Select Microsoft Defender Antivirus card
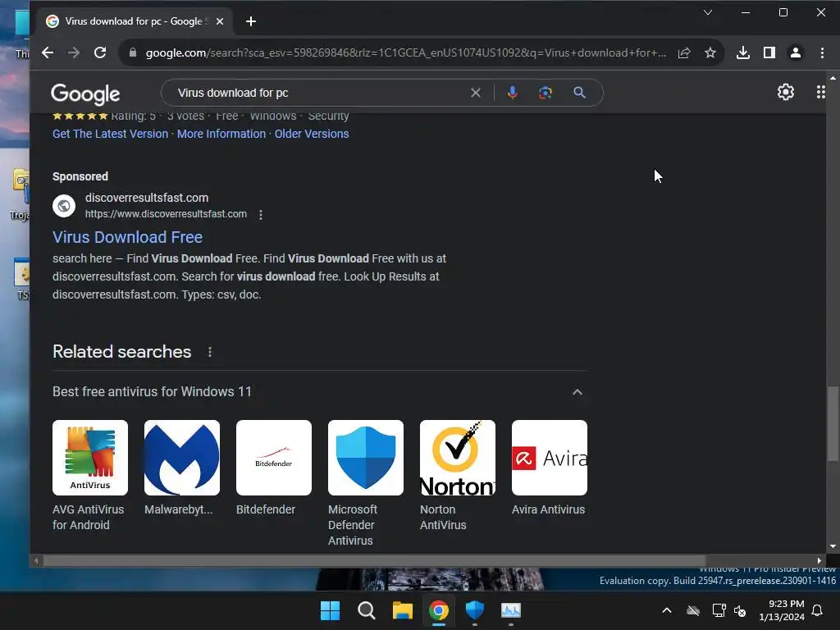This screenshot has width=840, height=630. 366,483
